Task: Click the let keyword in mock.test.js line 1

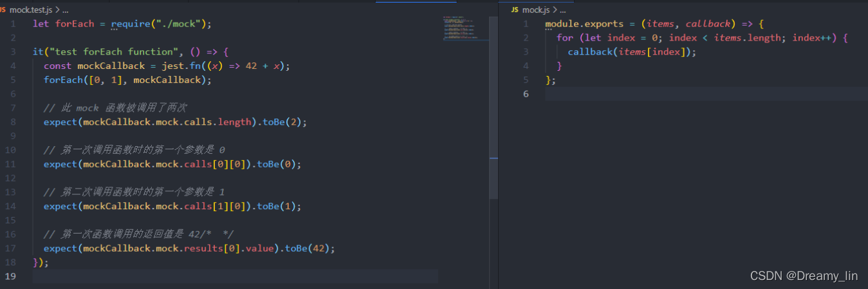Action: coord(41,24)
